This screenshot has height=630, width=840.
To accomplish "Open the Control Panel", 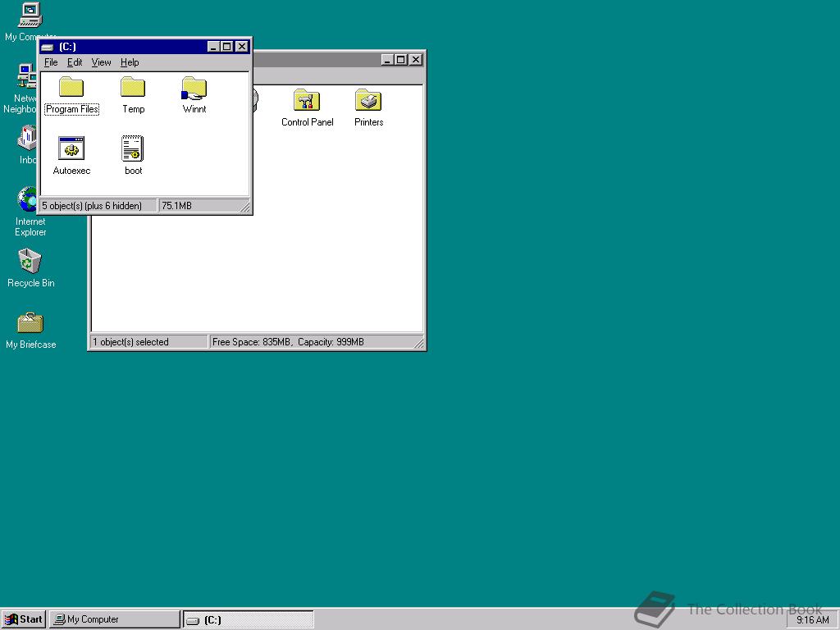I will 307,103.
